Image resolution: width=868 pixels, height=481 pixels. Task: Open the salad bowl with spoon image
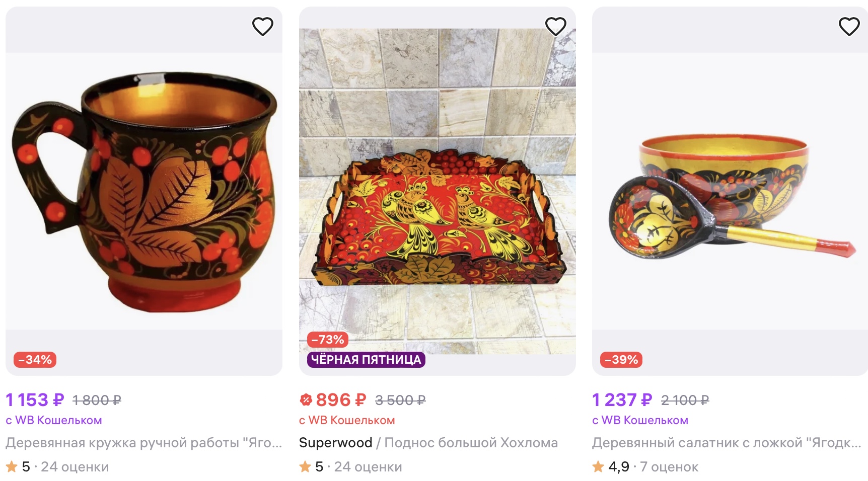click(730, 191)
